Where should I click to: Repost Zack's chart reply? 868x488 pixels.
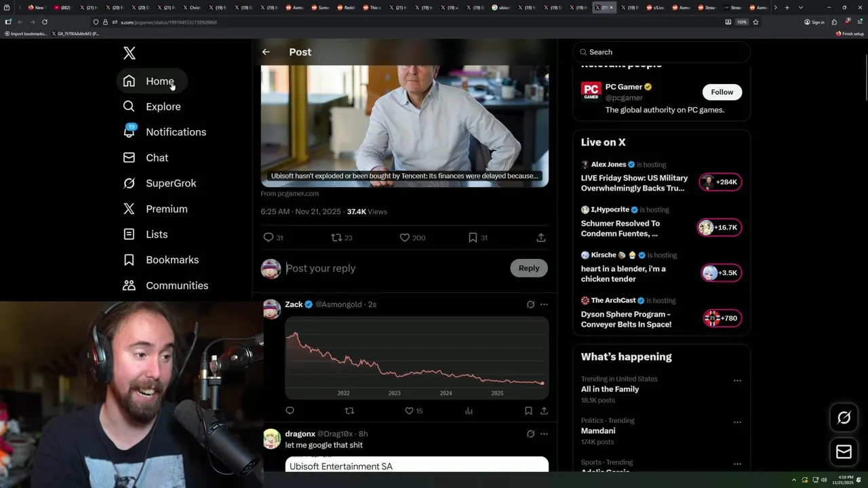pos(349,411)
